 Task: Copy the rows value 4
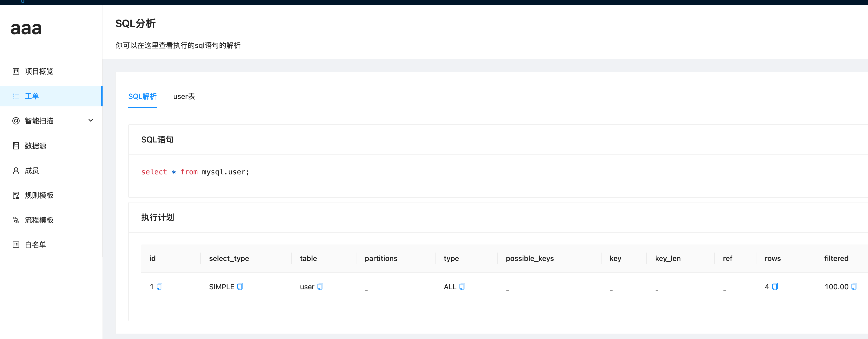775,286
